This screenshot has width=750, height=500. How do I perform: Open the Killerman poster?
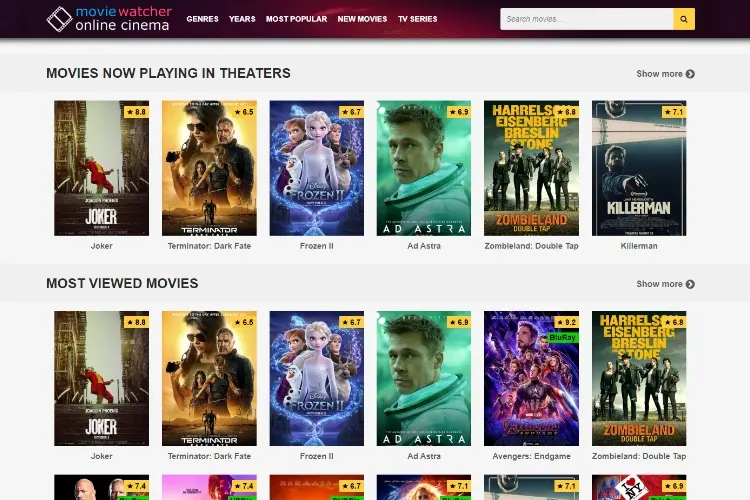coord(639,168)
